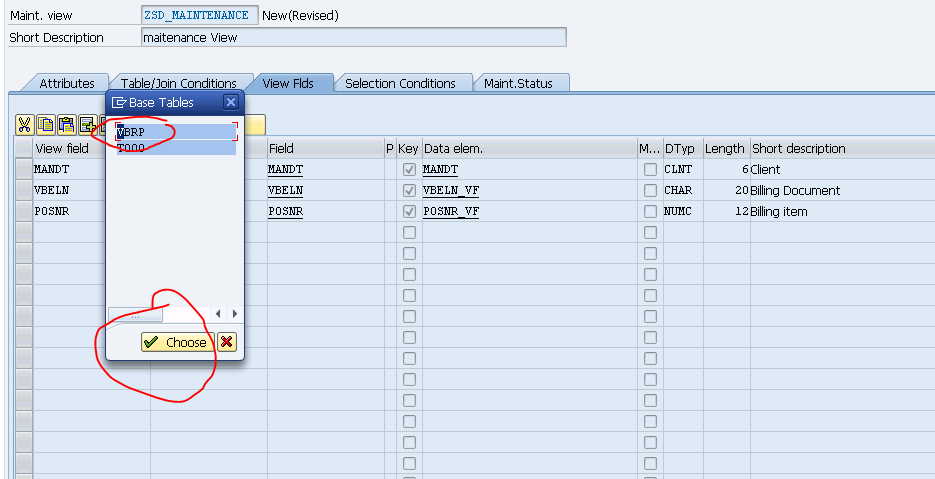Click the CLNT data type cell
935x479 pixels.
coord(683,169)
